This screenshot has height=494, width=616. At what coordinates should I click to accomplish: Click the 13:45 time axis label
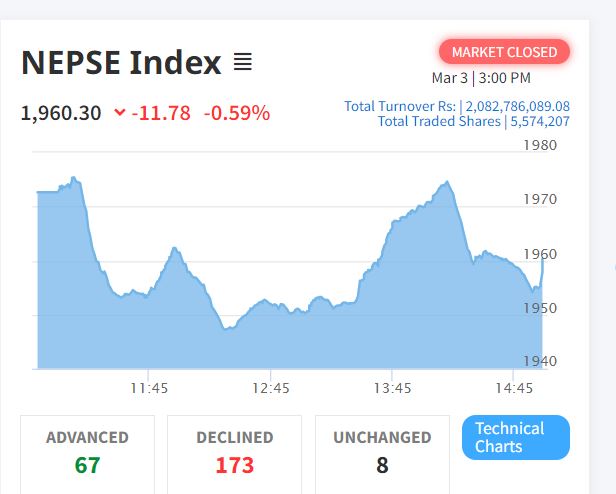pyautogui.click(x=392, y=387)
